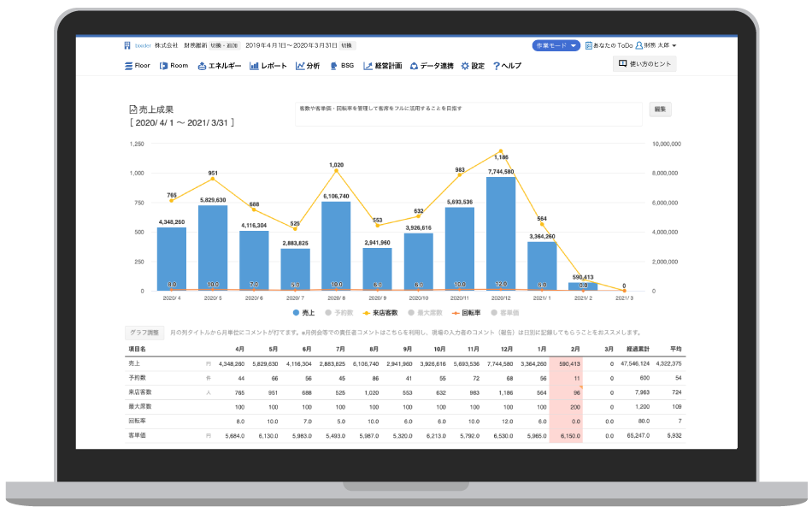Open the Room menu
812x513 pixels.
[174, 66]
